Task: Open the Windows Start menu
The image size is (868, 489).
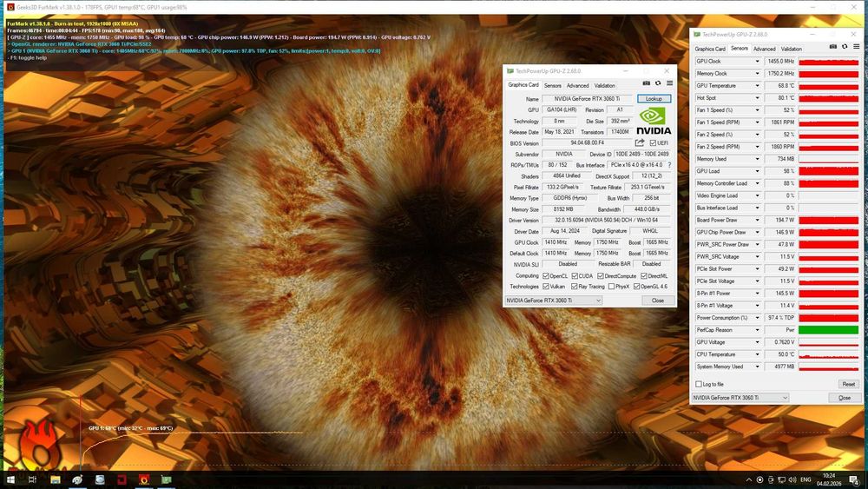Action: tap(10, 479)
